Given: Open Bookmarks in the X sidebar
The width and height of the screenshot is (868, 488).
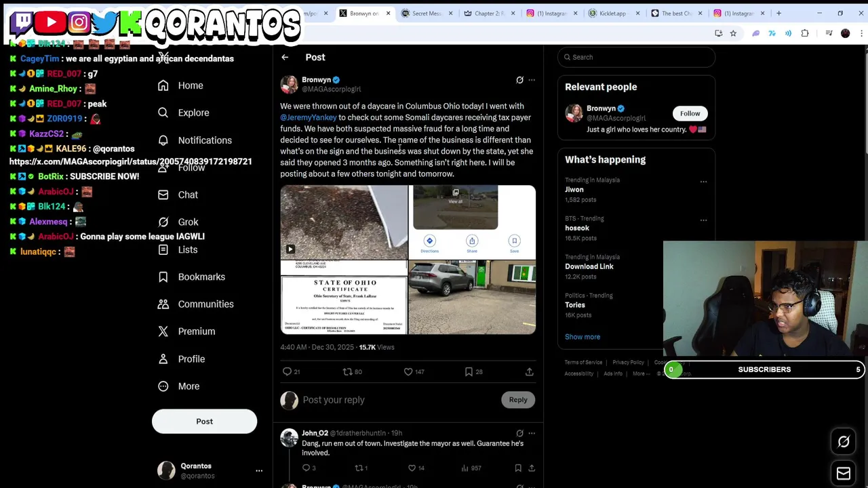Looking at the screenshot, I should pyautogui.click(x=192, y=277).
